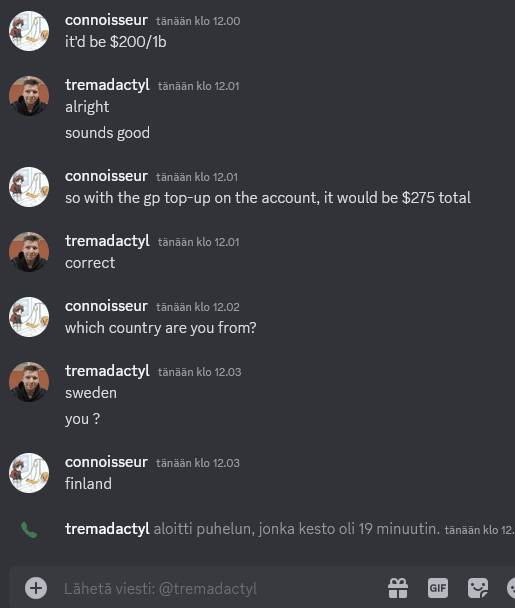Click the 'tänään klo 12.00' timestamp
Image resolution: width=515 pixels, height=608 pixels.
tap(198, 21)
